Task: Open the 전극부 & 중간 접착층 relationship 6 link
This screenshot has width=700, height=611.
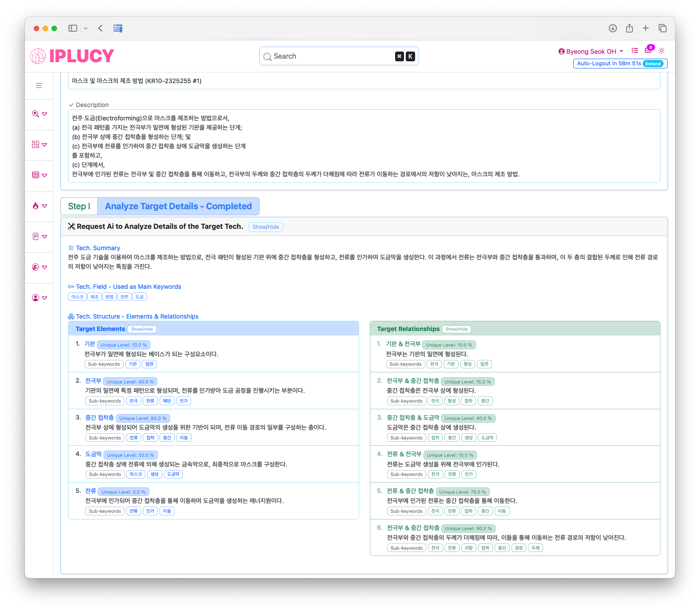Action: pyautogui.click(x=413, y=528)
